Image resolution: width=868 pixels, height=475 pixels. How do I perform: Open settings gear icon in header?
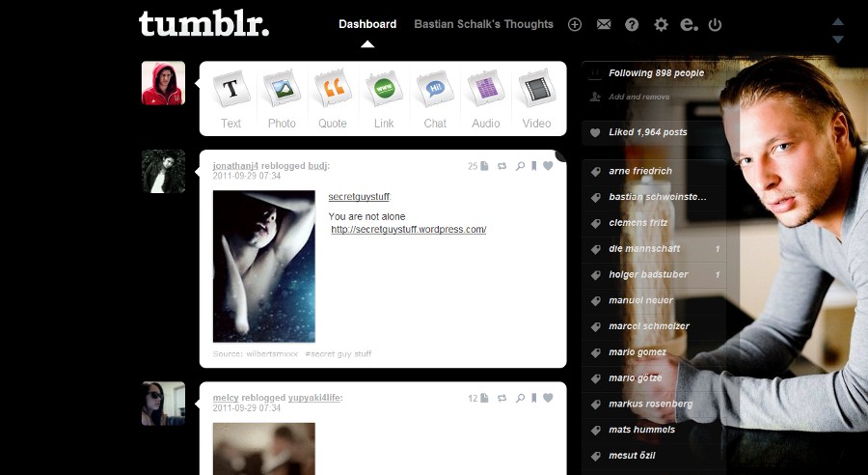(661, 24)
